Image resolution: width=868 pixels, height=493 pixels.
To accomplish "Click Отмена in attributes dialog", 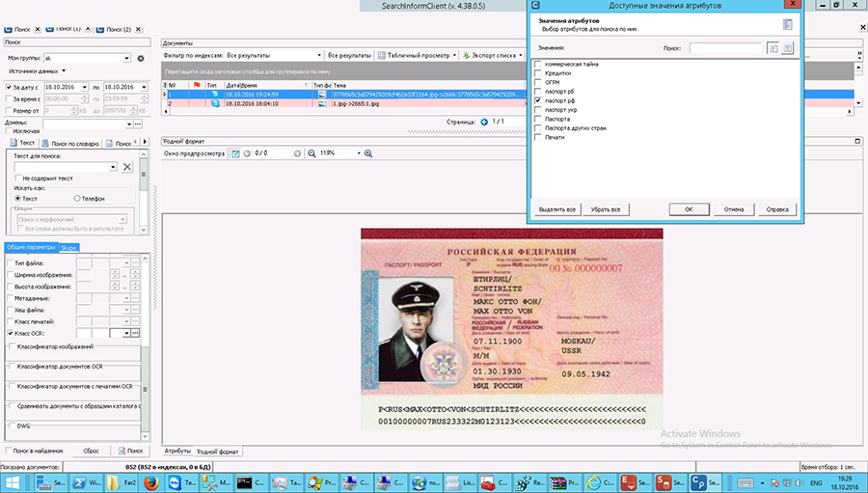I will (x=734, y=209).
